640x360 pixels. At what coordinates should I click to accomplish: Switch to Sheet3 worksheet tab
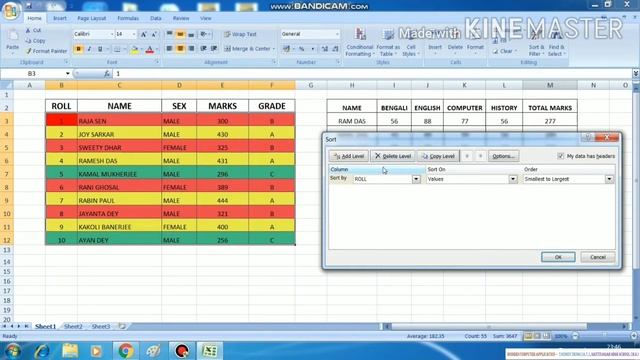pyautogui.click(x=100, y=327)
